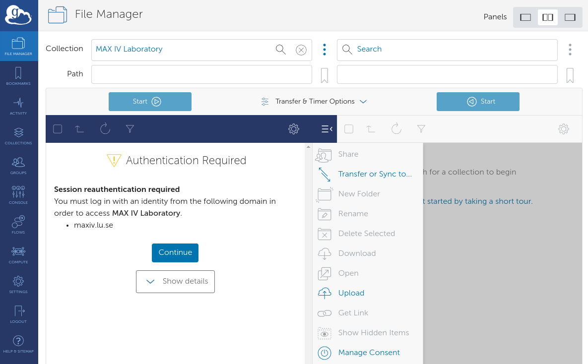Bookmark the left panel path
Image resolution: width=588 pixels, height=364 pixels.
pyautogui.click(x=325, y=75)
